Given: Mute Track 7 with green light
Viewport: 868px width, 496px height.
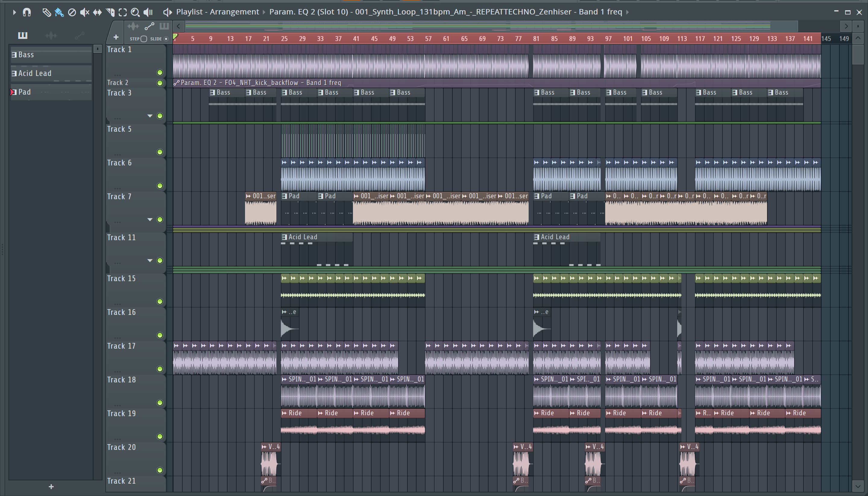Looking at the screenshot, I should (x=160, y=219).
